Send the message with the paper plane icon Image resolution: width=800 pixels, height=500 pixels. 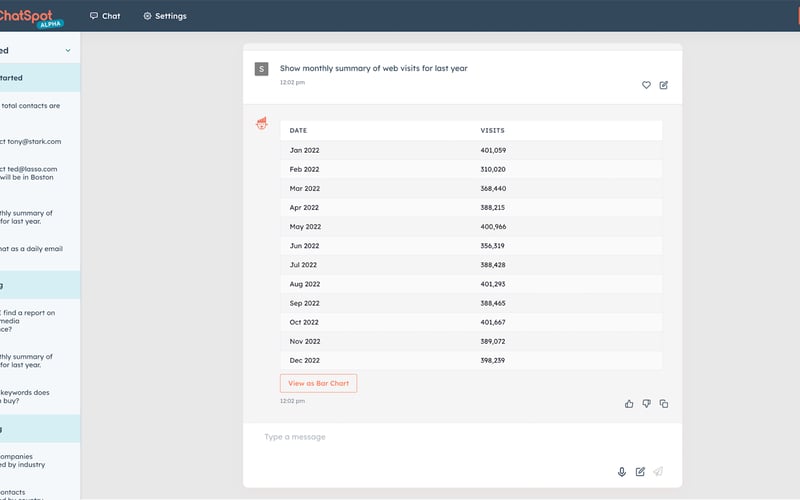pos(658,471)
